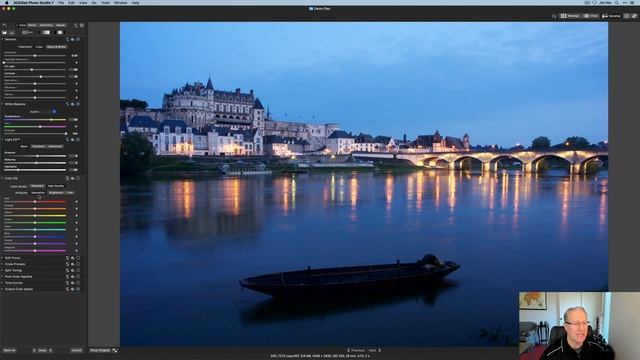Select the Light EQ Standard tab
The width and height of the screenshot is (640, 360).
coord(38,147)
